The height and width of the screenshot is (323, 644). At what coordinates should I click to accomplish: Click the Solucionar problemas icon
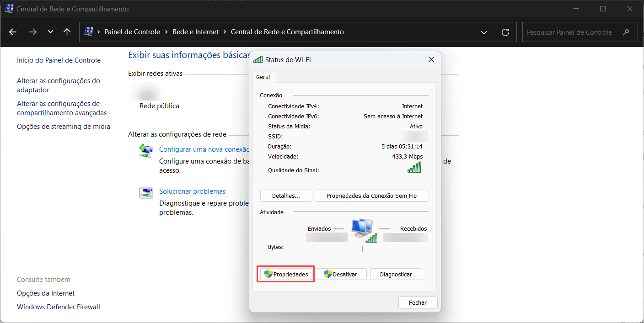[x=146, y=192]
